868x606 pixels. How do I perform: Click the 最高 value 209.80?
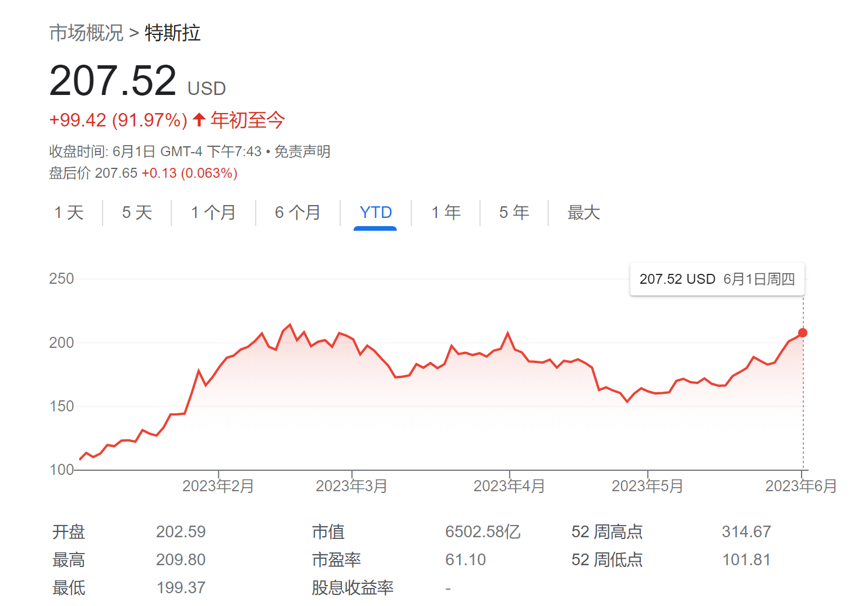(181, 559)
